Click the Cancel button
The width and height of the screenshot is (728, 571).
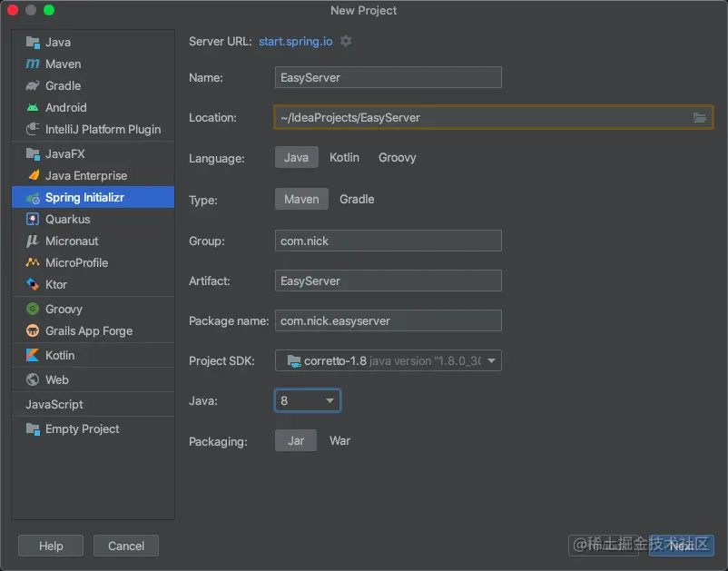click(x=126, y=546)
